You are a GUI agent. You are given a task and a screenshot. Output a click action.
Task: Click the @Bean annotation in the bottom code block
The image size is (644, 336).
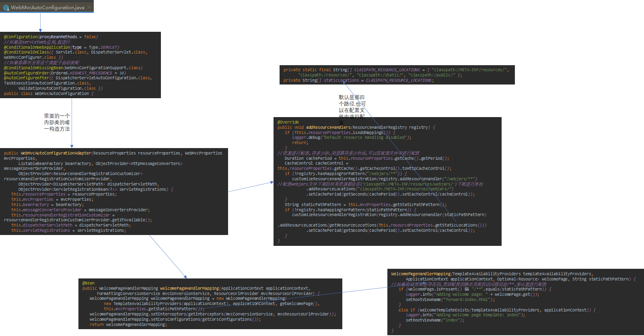[x=88, y=283]
